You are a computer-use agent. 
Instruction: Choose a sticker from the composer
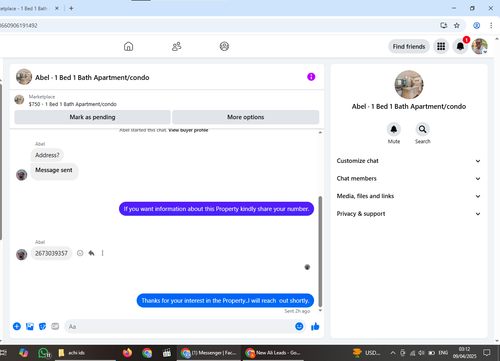[x=42, y=326]
